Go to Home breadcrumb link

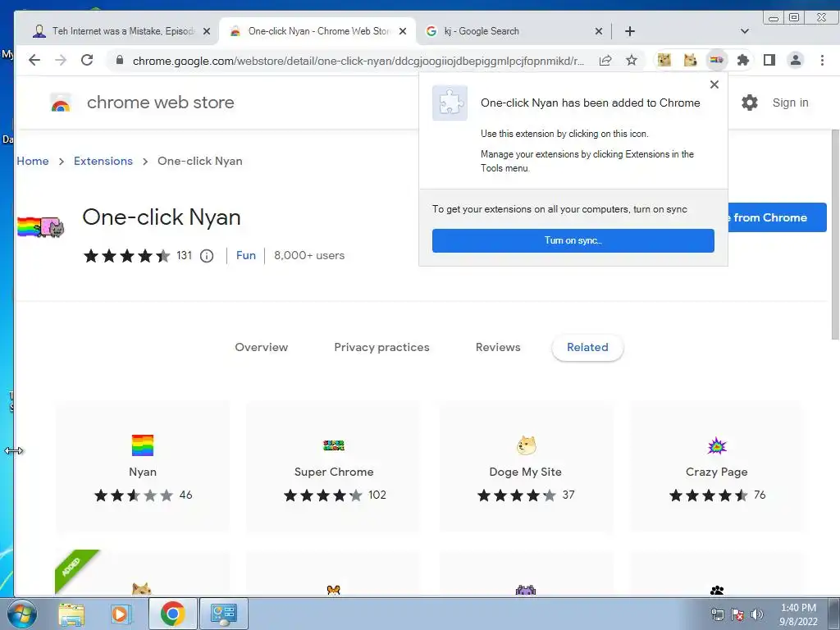33,162
